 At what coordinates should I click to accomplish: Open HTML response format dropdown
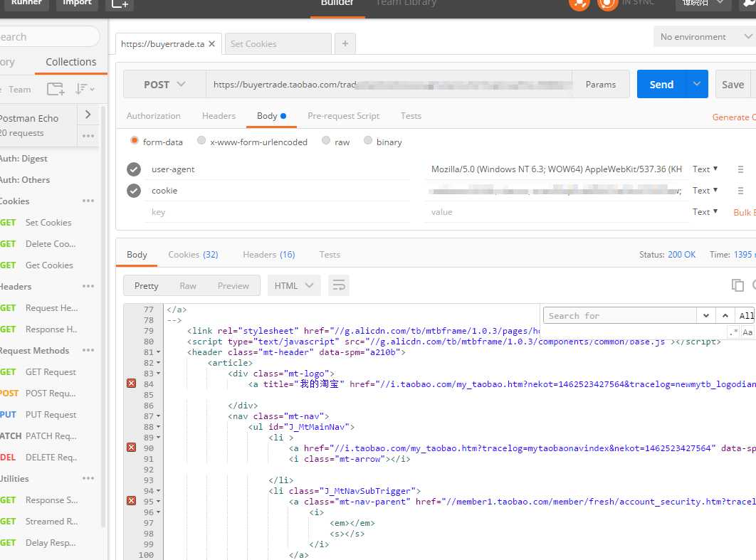(x=293, y=286)
